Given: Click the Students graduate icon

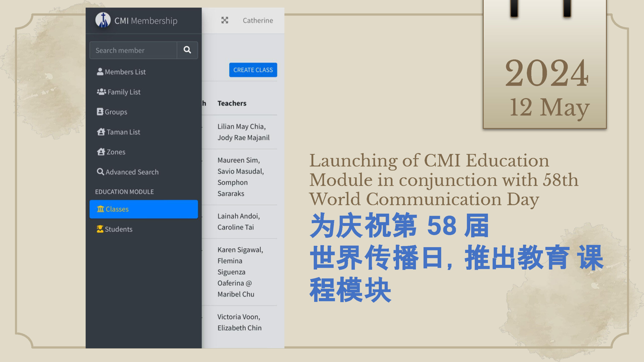Looking at the screenshot, I should [100, 229].
